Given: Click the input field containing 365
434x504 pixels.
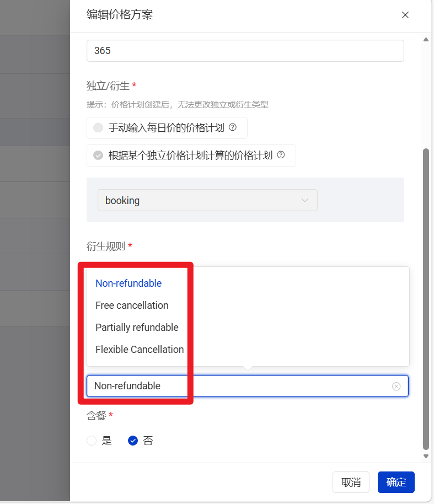Looking at the screenshot, I should (245, 51).
